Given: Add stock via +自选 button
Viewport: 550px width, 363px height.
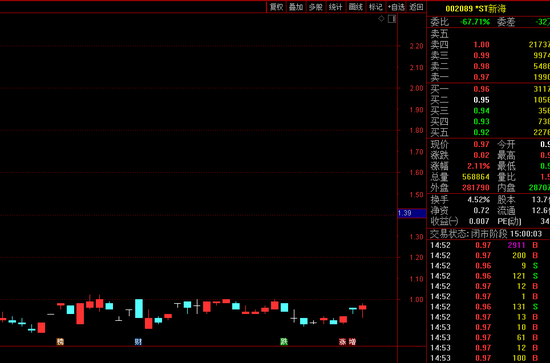Looking at the screenshot, I should coord(396,7).
